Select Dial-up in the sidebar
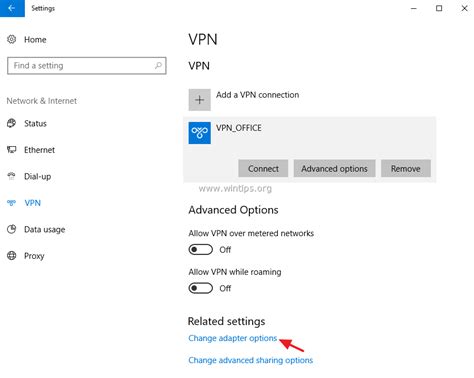This screenshot has width=474, height=378. tap(38, 176)
